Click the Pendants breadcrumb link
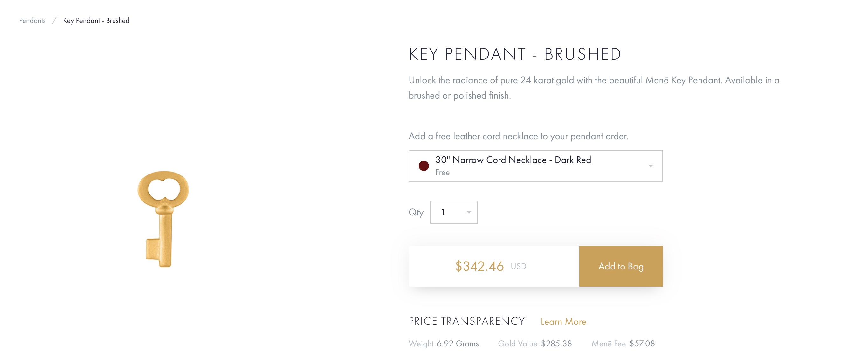This screenshot has height=361, width=868. (32, 21)
